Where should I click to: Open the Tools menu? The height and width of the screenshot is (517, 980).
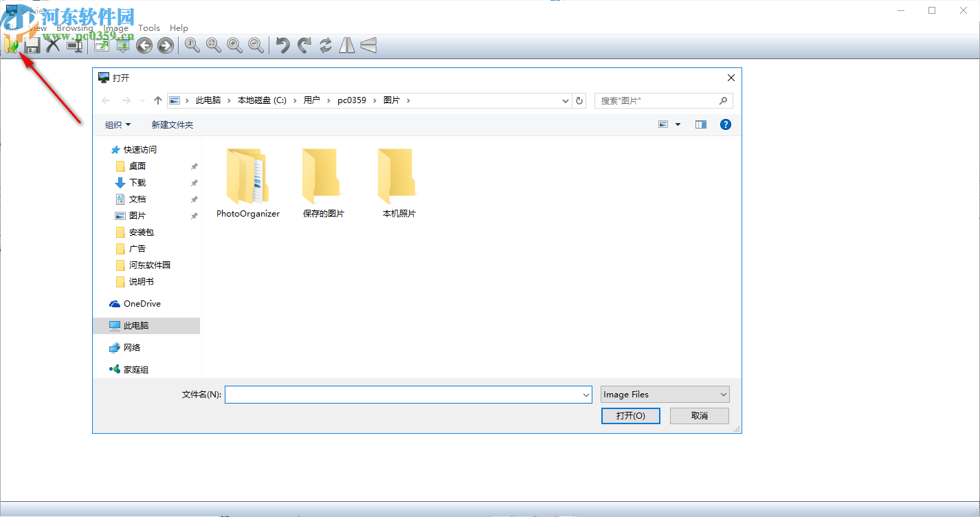(148, 28)
